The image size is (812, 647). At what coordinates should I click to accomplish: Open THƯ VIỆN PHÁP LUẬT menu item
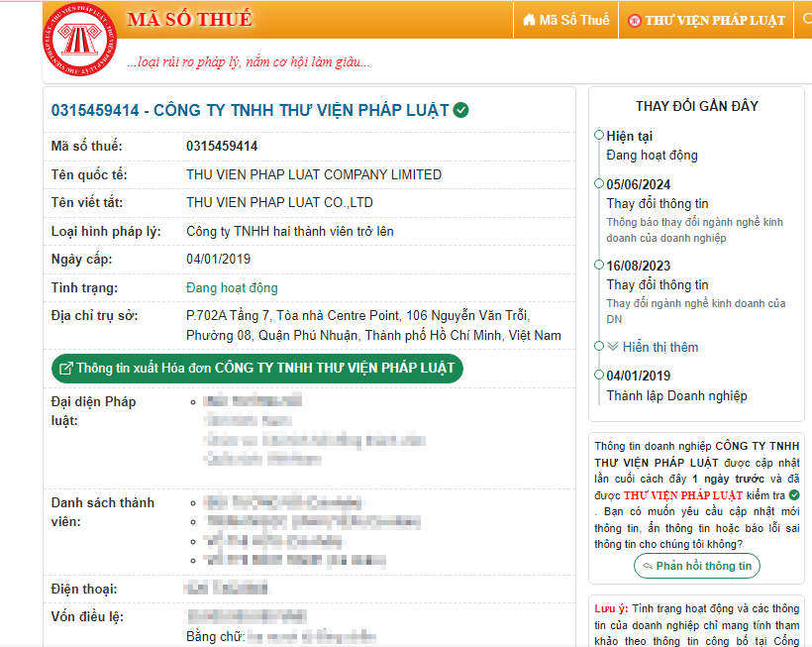706,20
